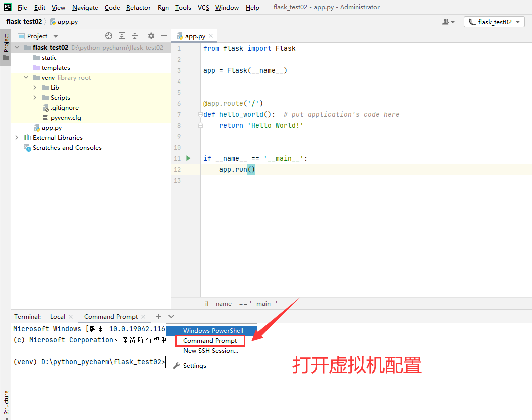
Task: Select the Locate opened file crosshair icon
Action: click(109, 36)
